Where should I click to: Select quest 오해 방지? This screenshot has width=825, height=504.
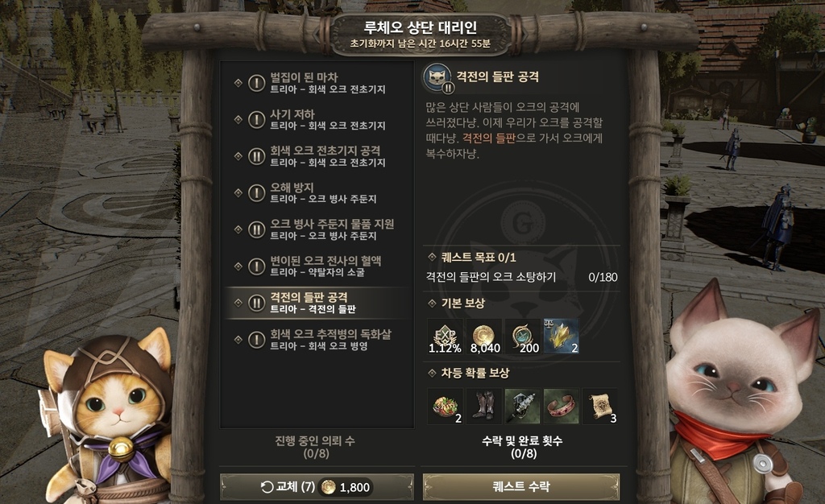[316, 193]
